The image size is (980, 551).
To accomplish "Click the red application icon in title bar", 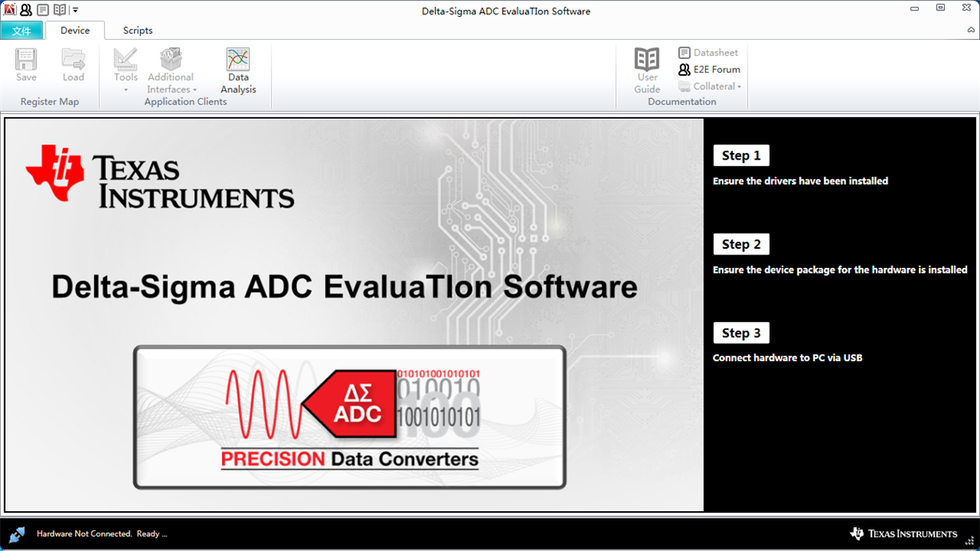I will tap(10, 10).
